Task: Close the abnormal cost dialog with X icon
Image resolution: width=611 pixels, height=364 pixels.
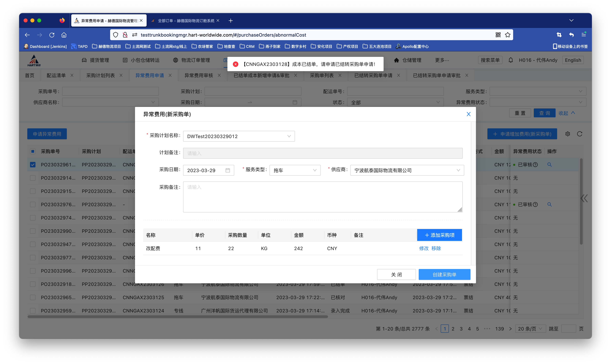Action: pos(468,114)
